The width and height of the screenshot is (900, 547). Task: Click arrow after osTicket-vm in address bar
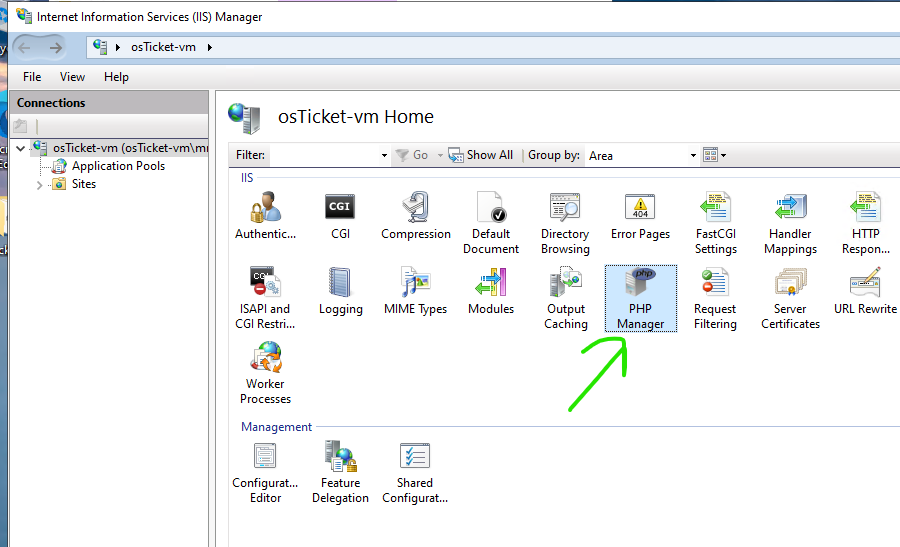click(x=210, y=47)
